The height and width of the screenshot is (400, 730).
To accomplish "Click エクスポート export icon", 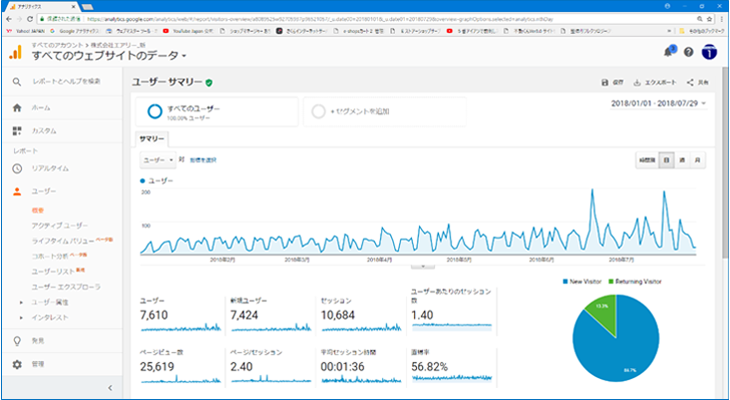I will tap(637, 82).
